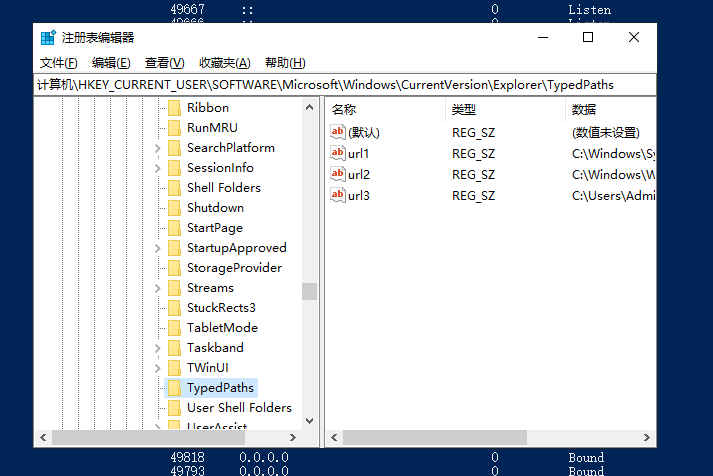
Task: Click the Streams folder icon
Action: [x=175, y=288]
